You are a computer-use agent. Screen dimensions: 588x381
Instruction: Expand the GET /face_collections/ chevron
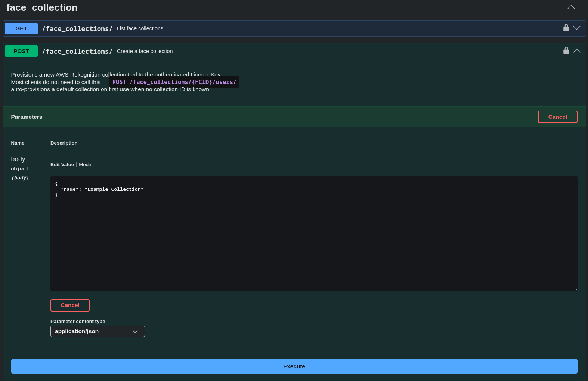(577, 28)
